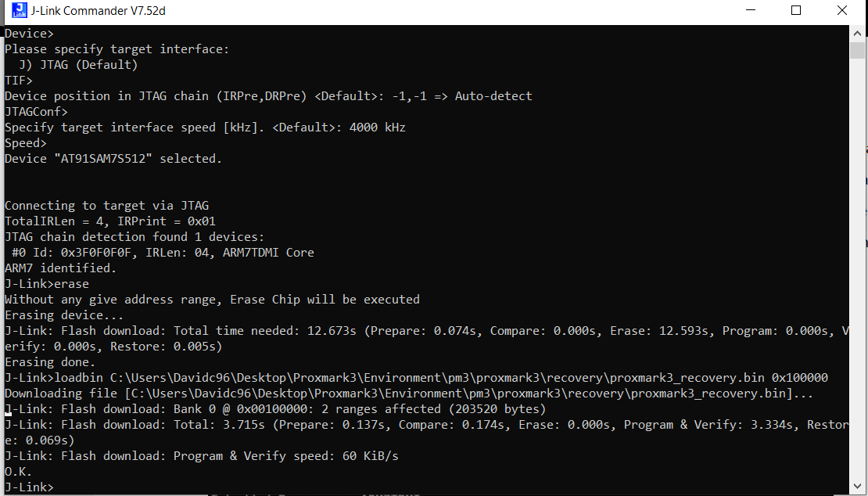Click the 'Connecting to target via JTAG' text
This screenshot has height=496, width=868.
pos(107,206)
